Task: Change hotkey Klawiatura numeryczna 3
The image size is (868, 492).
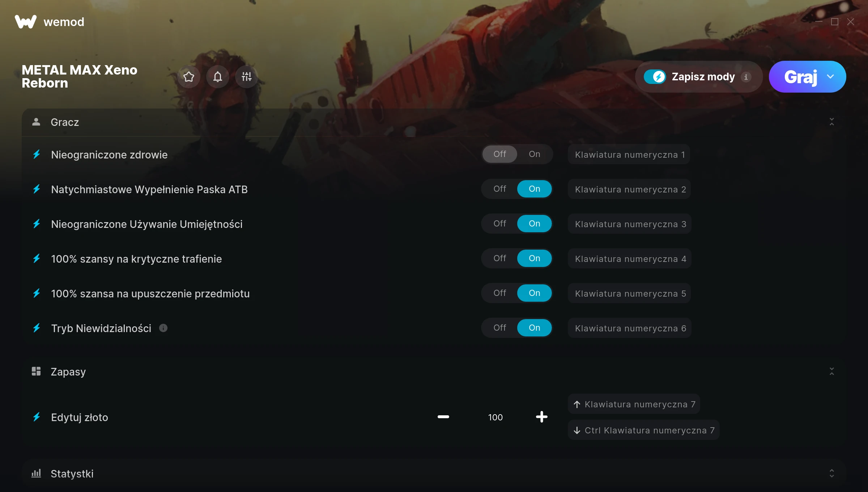Action: pyautogui.click(x=630, y=224)
